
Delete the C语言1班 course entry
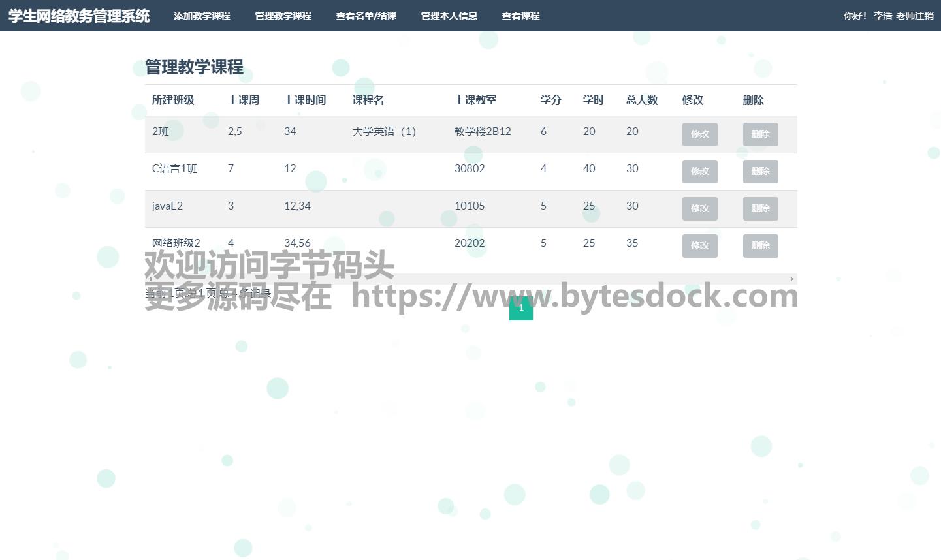point(760,172)
